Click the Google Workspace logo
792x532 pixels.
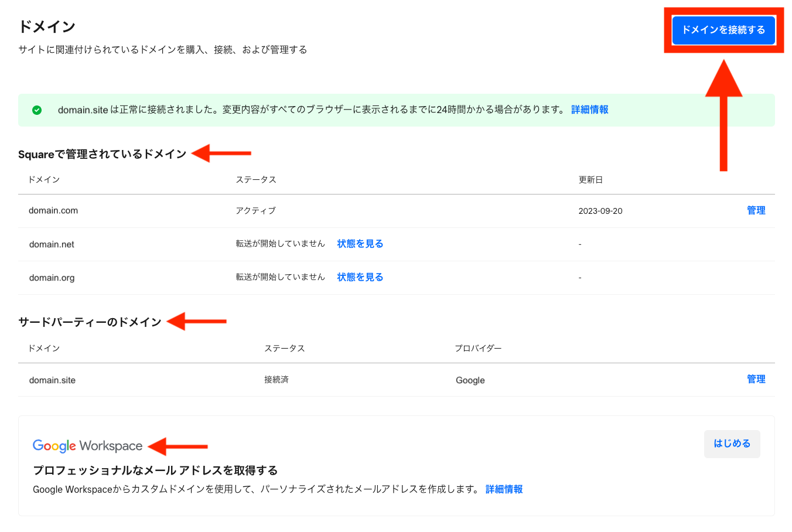(87, 446)
